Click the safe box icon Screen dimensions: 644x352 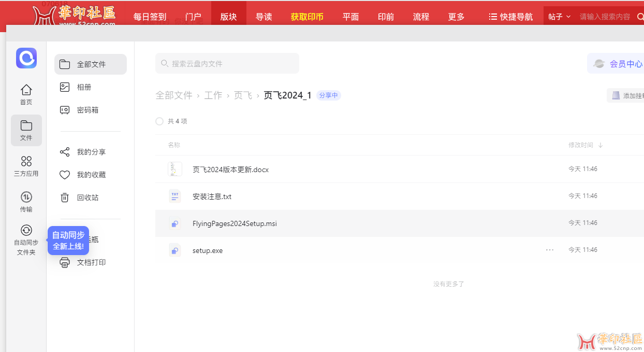click(x=65, y=110)
